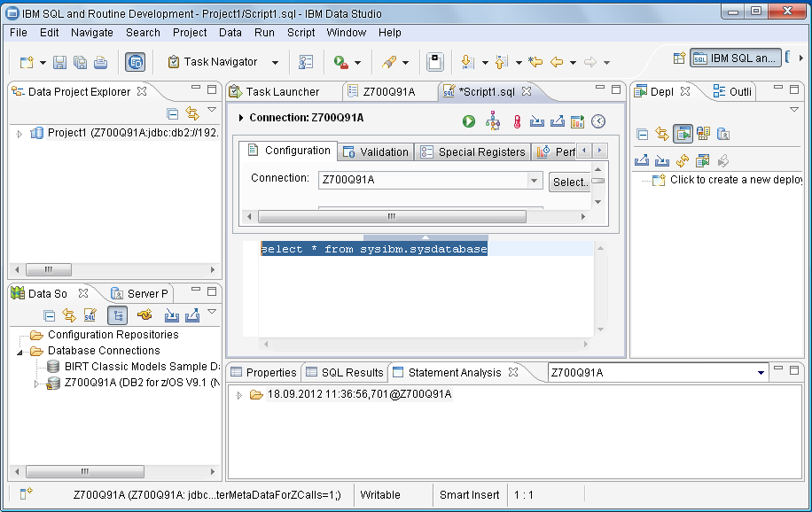Click the SQL statement text in editor
Screen dimensions: 812x512
373,250
